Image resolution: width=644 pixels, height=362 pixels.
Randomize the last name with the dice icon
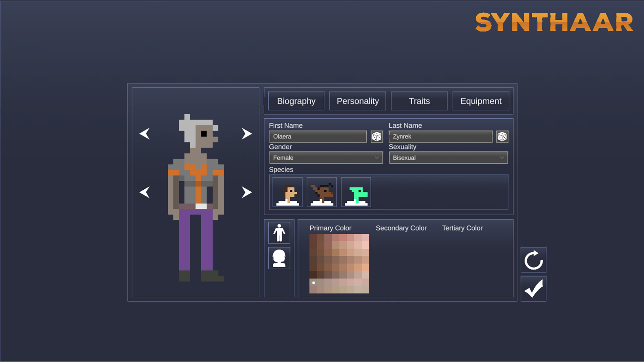click(x=502, y=136)
